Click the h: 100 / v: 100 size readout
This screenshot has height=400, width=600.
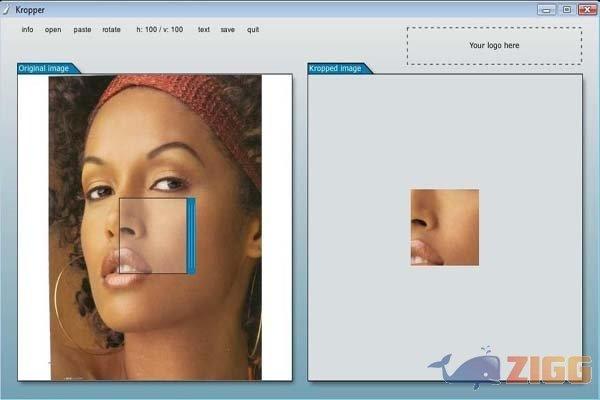click(x=160, y=30)
